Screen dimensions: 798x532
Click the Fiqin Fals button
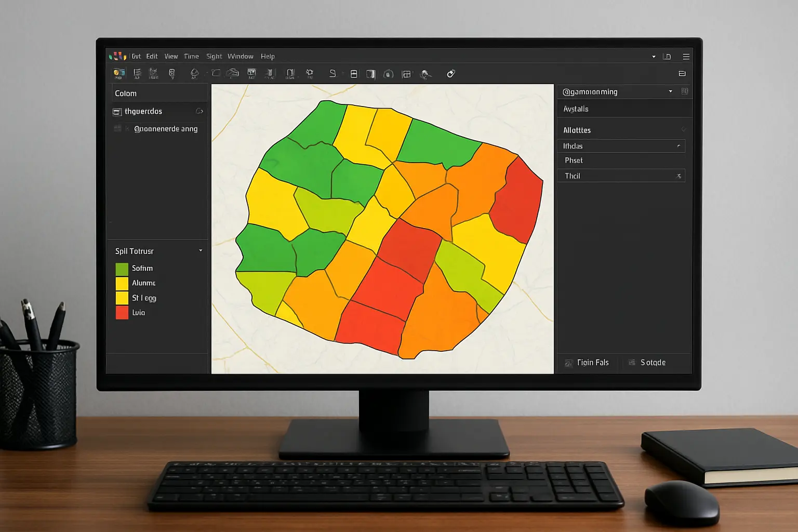coord(587,363)
